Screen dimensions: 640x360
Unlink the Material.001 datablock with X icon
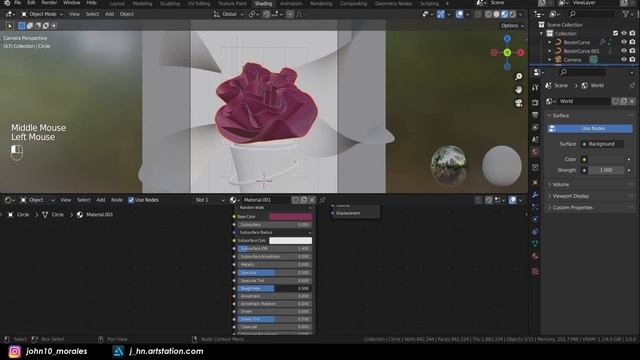pos(312,200)
